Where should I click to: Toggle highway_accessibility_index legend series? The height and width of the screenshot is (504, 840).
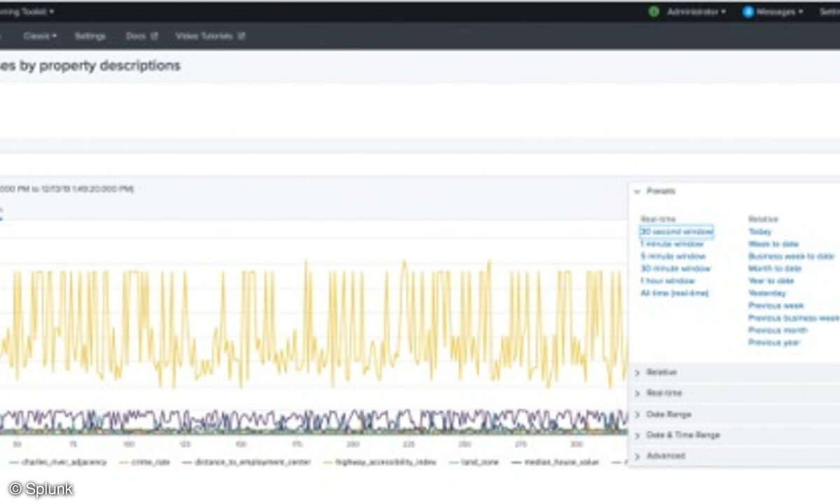pos(379,462)
